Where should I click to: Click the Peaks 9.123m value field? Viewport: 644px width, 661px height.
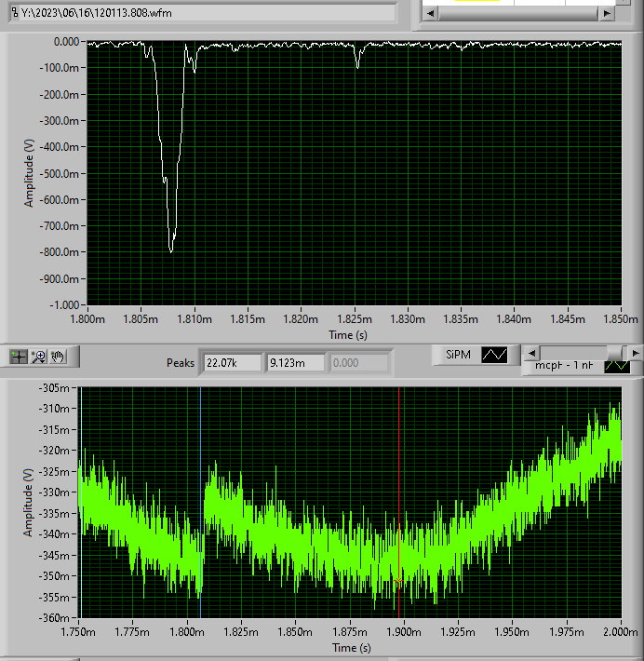click(x=295, y=362)
